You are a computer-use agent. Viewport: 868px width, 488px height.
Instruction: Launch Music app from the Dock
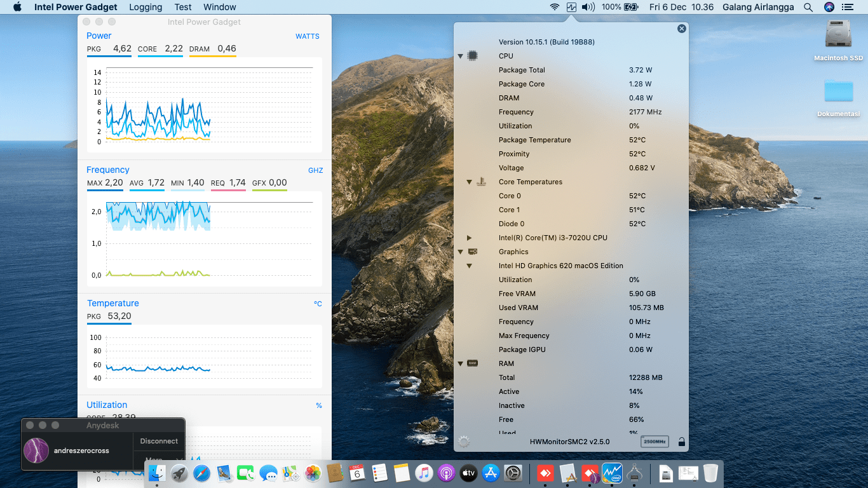424,473
